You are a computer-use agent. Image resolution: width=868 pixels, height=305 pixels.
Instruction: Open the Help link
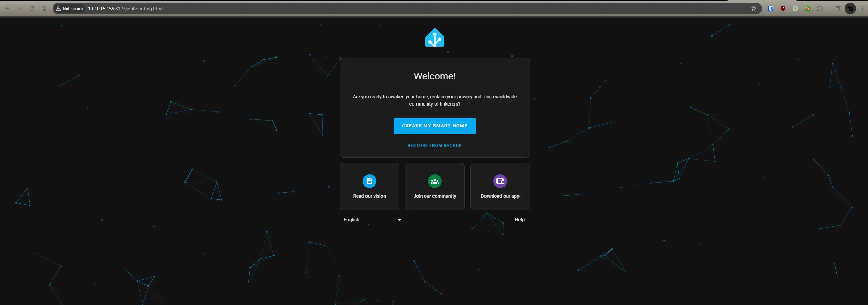point(519,220)
